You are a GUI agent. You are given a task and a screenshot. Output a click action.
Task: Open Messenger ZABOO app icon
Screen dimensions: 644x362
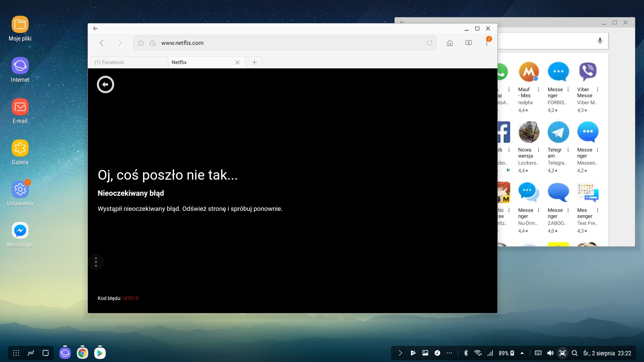coord(558,192)
